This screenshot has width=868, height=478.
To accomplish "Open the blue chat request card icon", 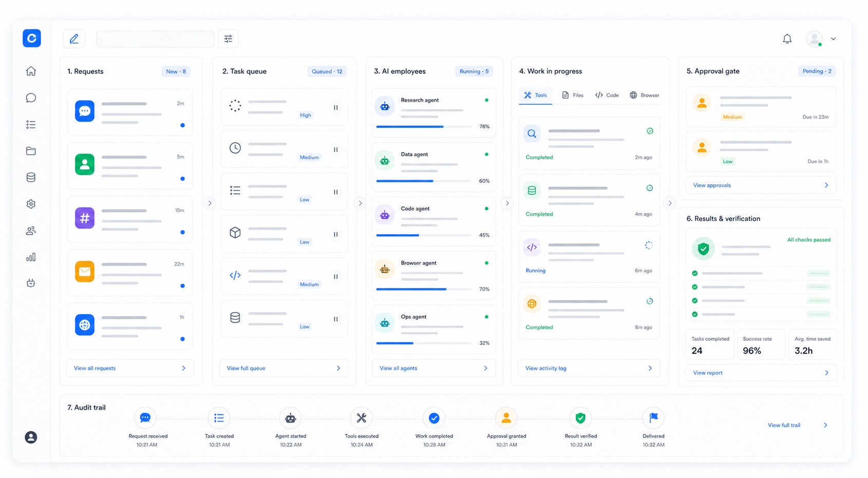I will pyautogui.click(x=85, y=111).
